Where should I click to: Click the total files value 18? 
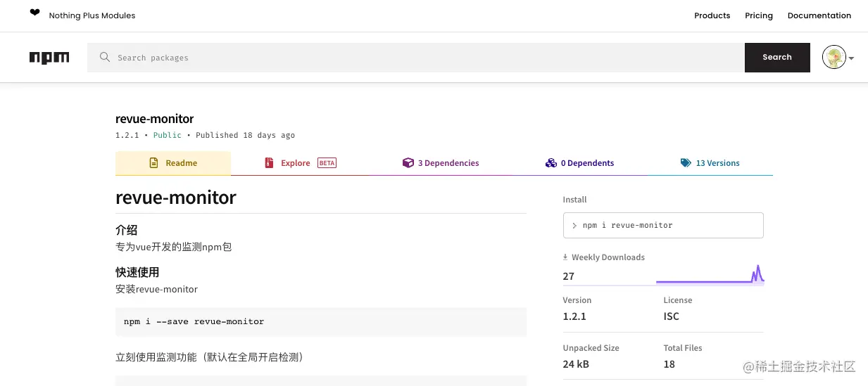[x=669, y=364]
